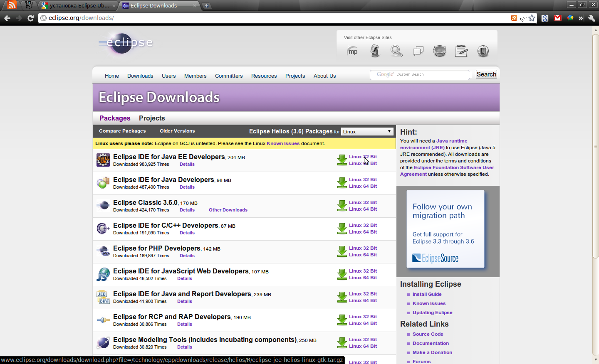Screen dimensions: 599x364
Task: Open the Committers navigation menu item
Action: coord(229,76)
